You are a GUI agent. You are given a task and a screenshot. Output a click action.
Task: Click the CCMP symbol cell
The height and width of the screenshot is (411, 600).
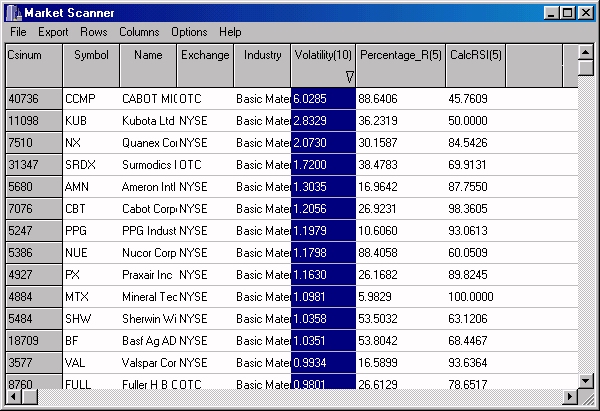click(91, 99)
